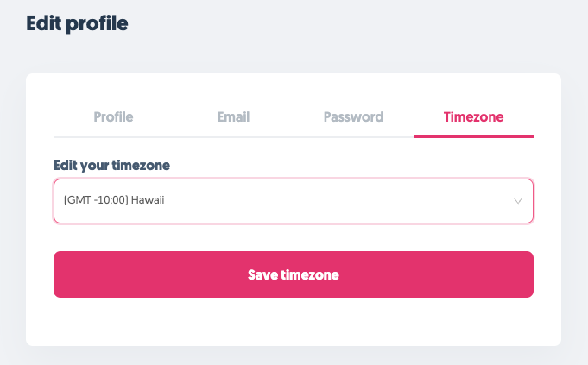
Task: Click the "Edit profile" page heading
Action: pos(77,23)
